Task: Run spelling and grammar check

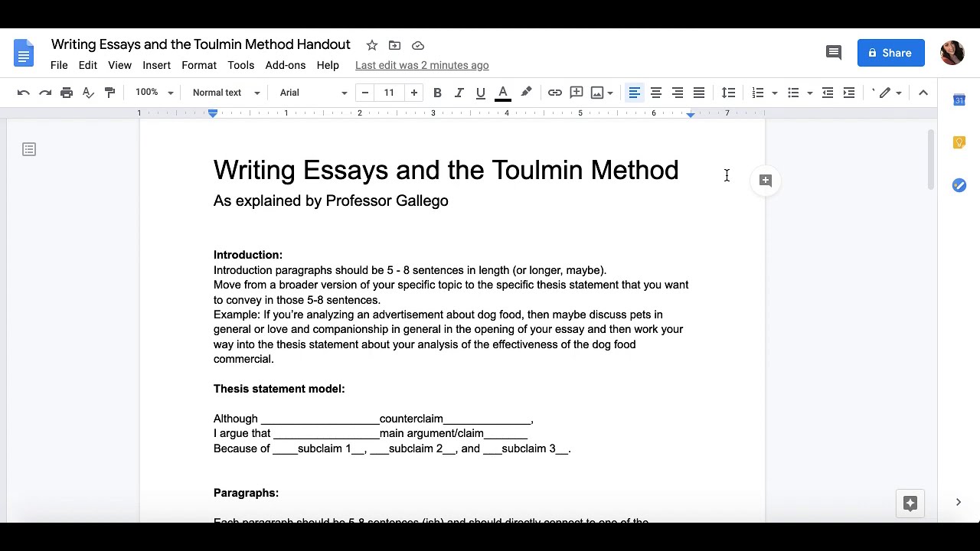Action: pos(88,93)
